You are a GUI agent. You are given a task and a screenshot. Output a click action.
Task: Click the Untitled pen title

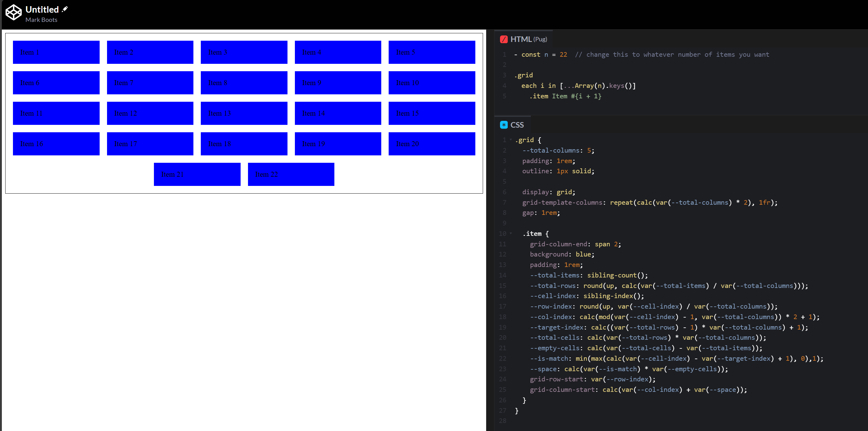tap(42, 10)
